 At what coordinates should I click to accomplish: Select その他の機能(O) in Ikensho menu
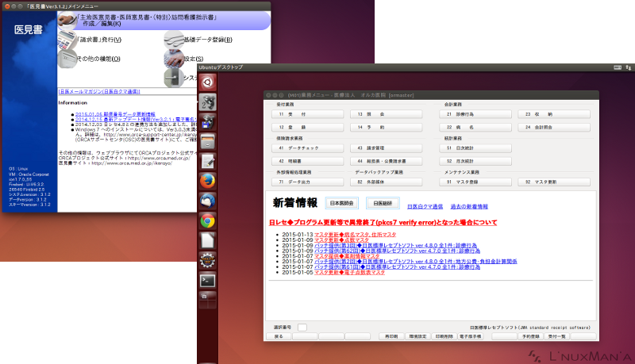point(98,59)
